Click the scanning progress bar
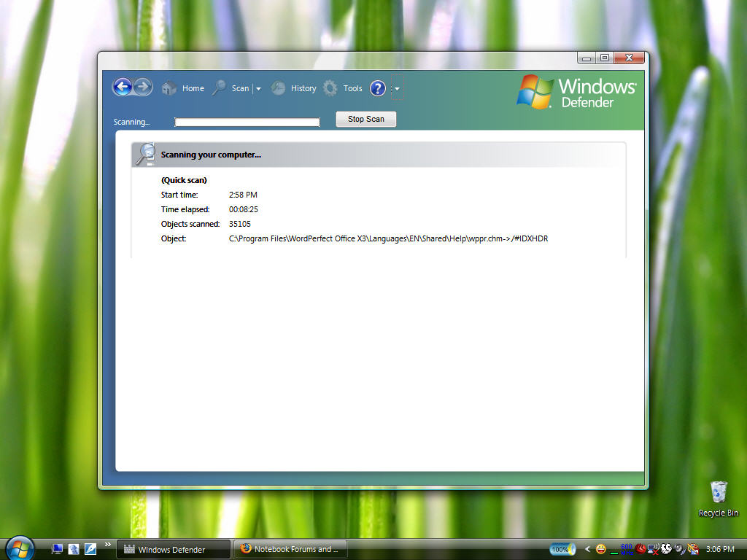The image size is (747, 560). (247, 122)
